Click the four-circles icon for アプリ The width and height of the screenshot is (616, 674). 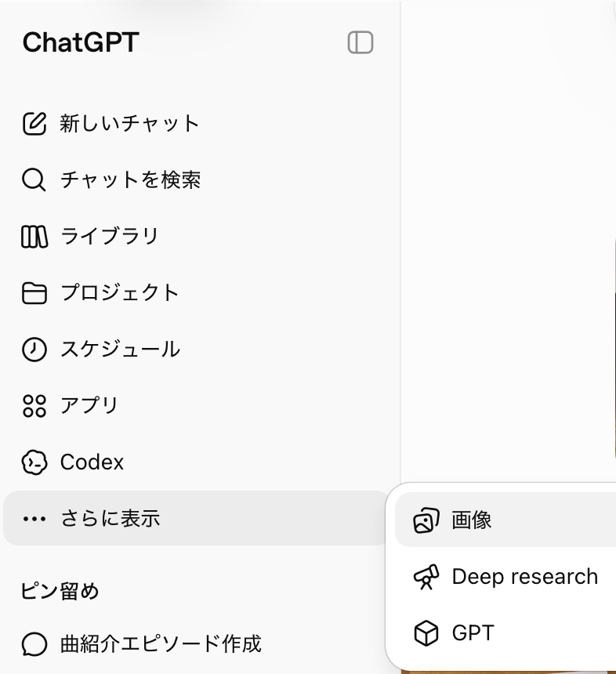(x=34, y=406)
